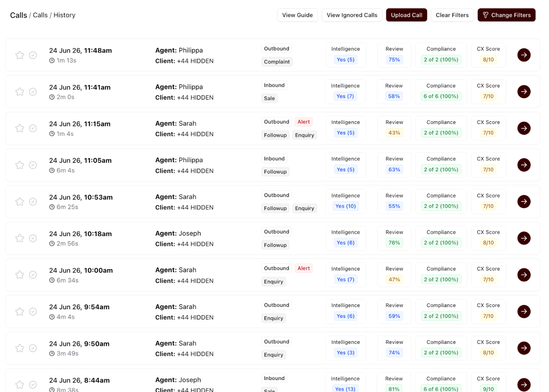Click Followup tag on the 11:05am call

(x=275, y=172)
